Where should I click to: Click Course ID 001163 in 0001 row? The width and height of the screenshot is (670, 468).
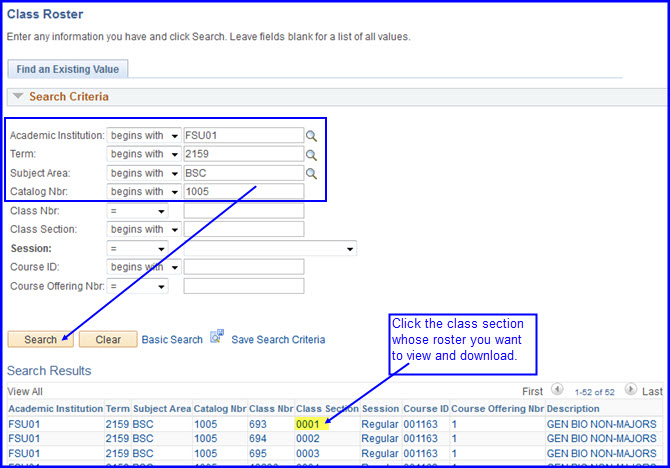pos(420,424)
